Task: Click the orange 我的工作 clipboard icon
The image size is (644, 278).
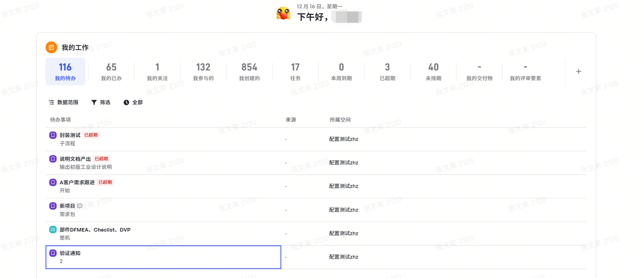Action: click(51, 47)
